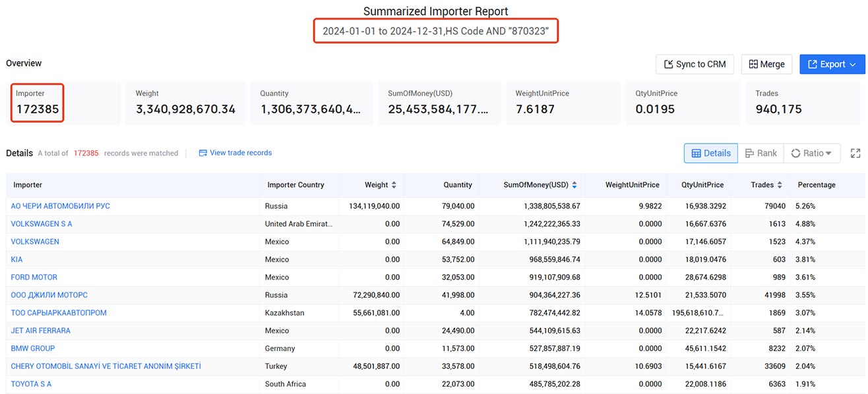Switch to the Rank view
Viewport: 868px width, 394px height.
tap(760, 153)
